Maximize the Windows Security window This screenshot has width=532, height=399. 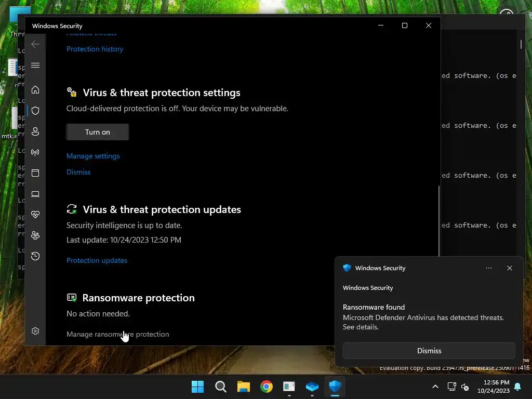click(x=404, y=25)
